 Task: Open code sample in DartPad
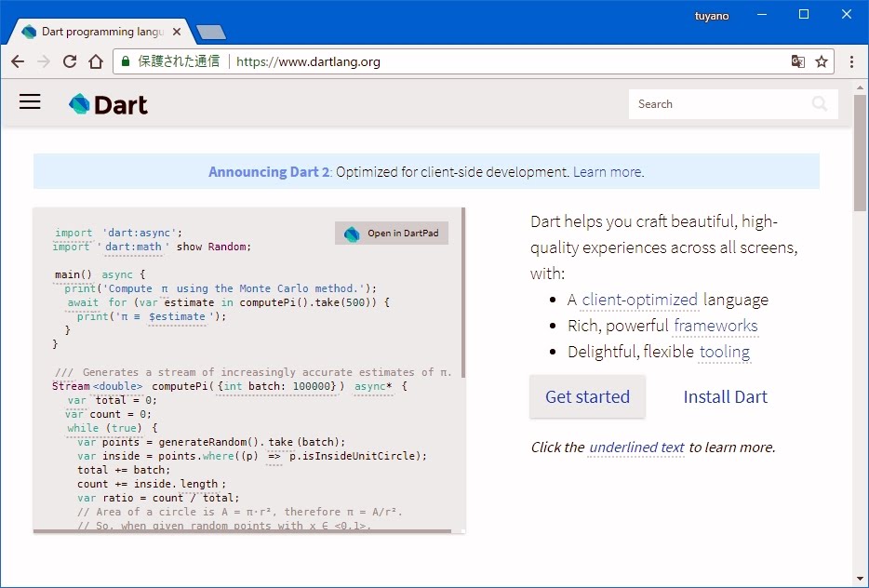point(392,234)
